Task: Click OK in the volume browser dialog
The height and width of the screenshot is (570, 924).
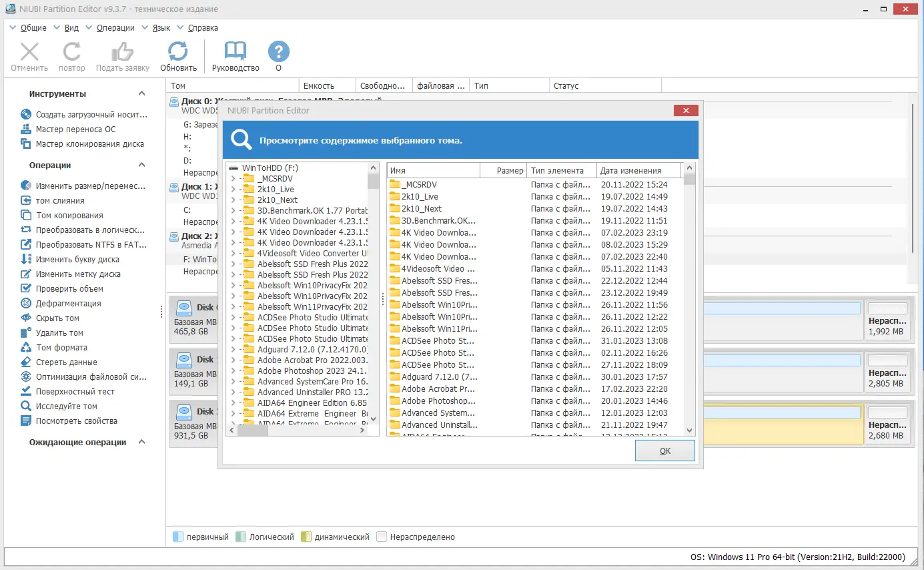Action: [665, 451]
